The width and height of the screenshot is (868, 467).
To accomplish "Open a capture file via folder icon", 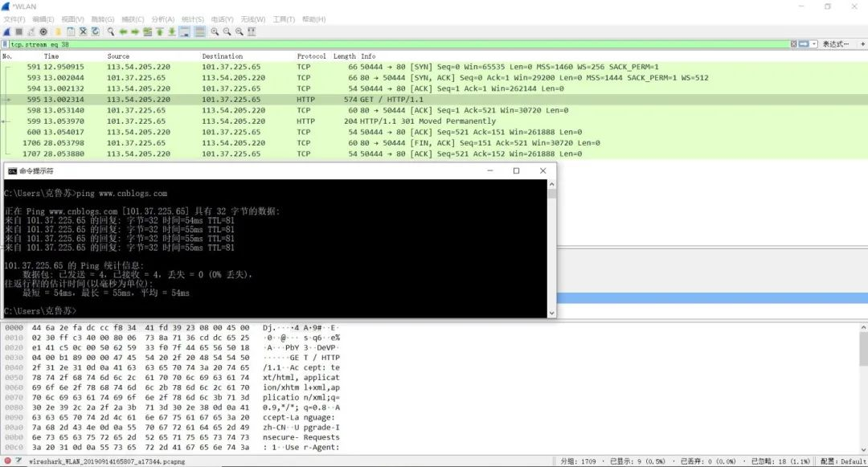I will [x=58, y=31].
